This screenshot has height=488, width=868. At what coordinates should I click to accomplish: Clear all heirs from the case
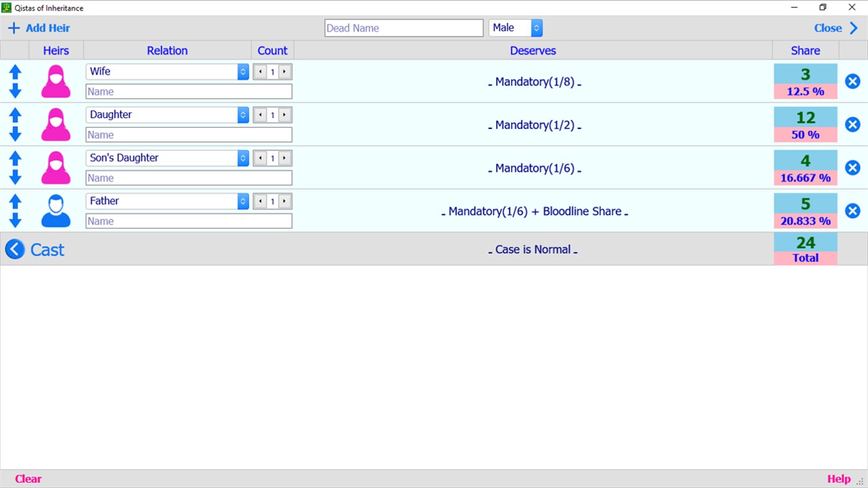click(x=27, y=478)
